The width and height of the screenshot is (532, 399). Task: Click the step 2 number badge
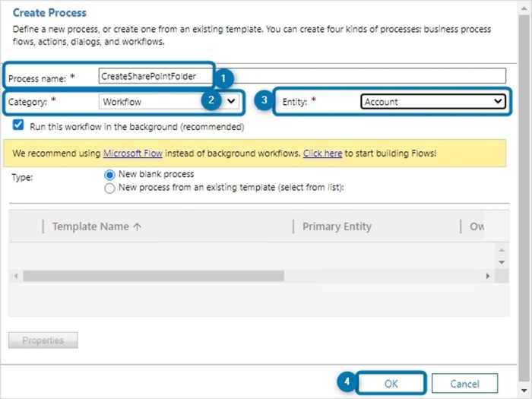211,101
